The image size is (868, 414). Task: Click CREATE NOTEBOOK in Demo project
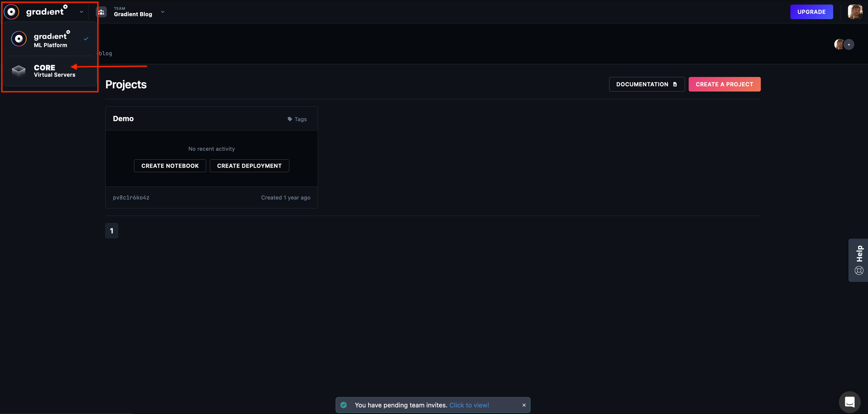(x=170, y=166)
